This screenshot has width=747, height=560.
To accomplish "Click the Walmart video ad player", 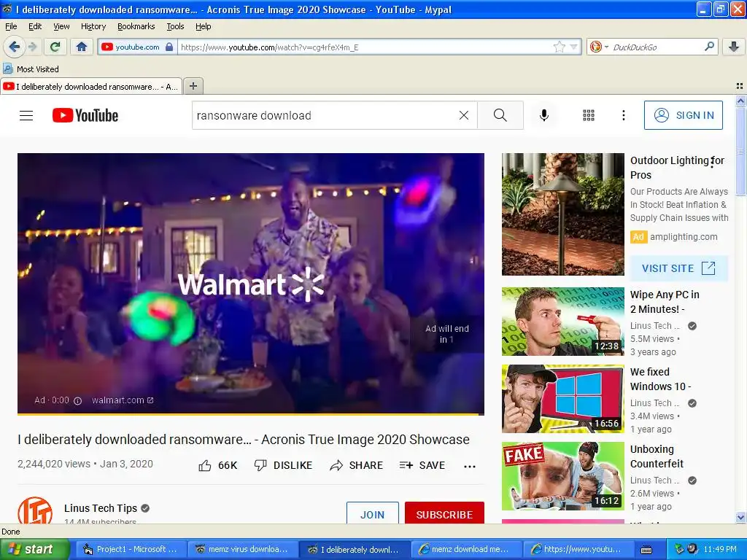I will click(251, 284).
